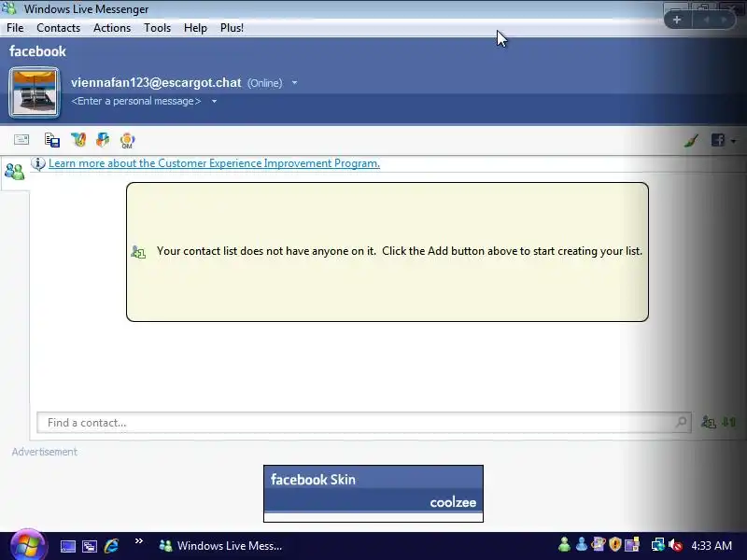Click the magnifier search icon
Image resolution: width=747 pixels, height=560 pixels.
tap(682, 422)
